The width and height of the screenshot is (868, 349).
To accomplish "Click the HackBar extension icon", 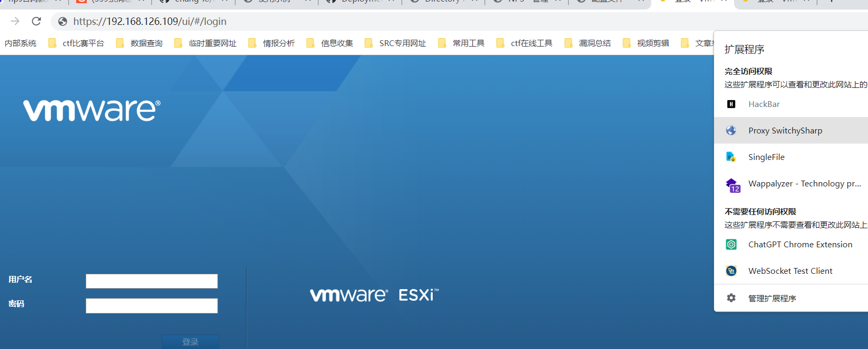I will coord(731,104).
